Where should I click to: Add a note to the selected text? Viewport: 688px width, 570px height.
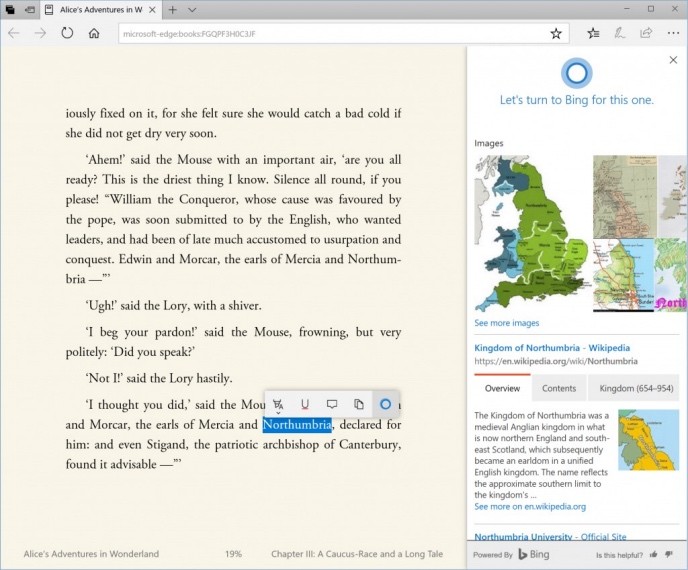click(x=332, y=404)
